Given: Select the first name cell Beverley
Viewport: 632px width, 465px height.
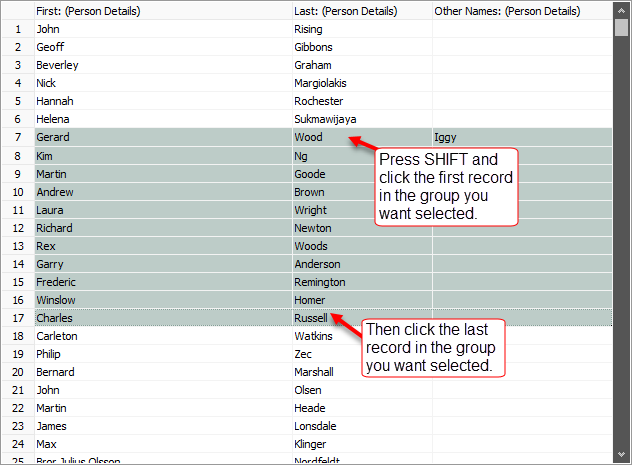Looking at the screenshot, I should 57,65.
